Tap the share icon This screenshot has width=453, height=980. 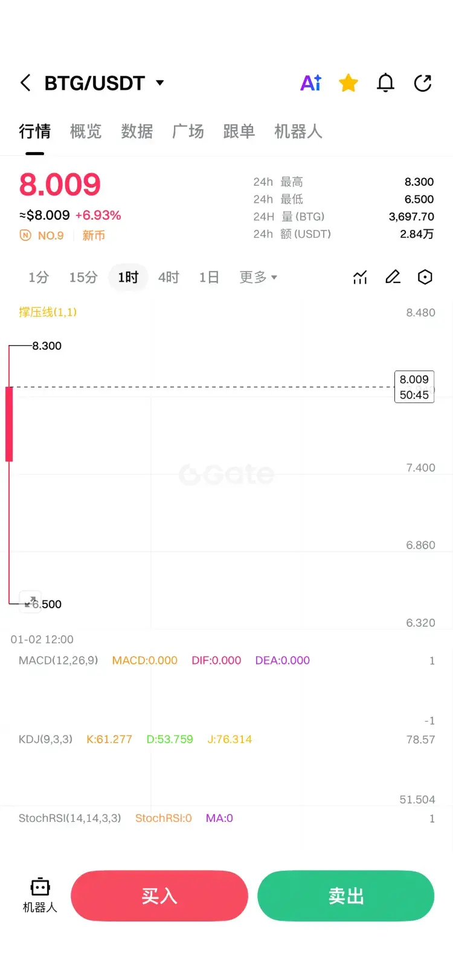pyautogui.click(x=423, y=83)
